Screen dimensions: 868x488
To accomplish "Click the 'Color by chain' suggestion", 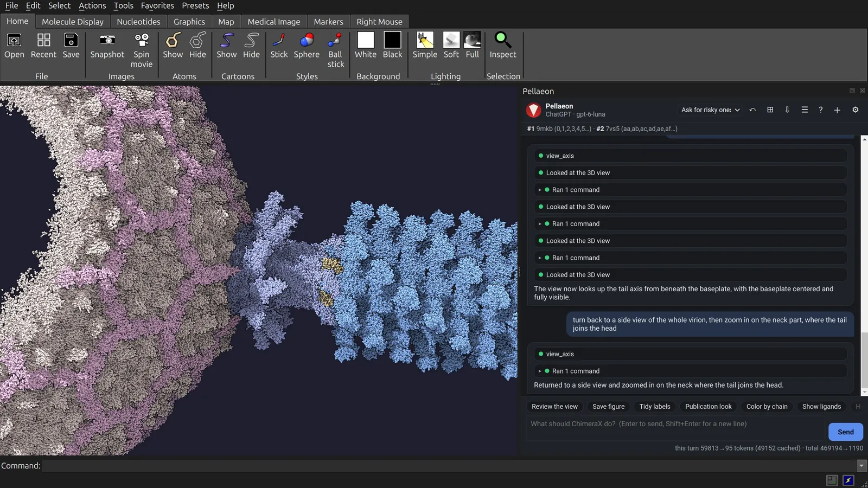I will (767, 407).
